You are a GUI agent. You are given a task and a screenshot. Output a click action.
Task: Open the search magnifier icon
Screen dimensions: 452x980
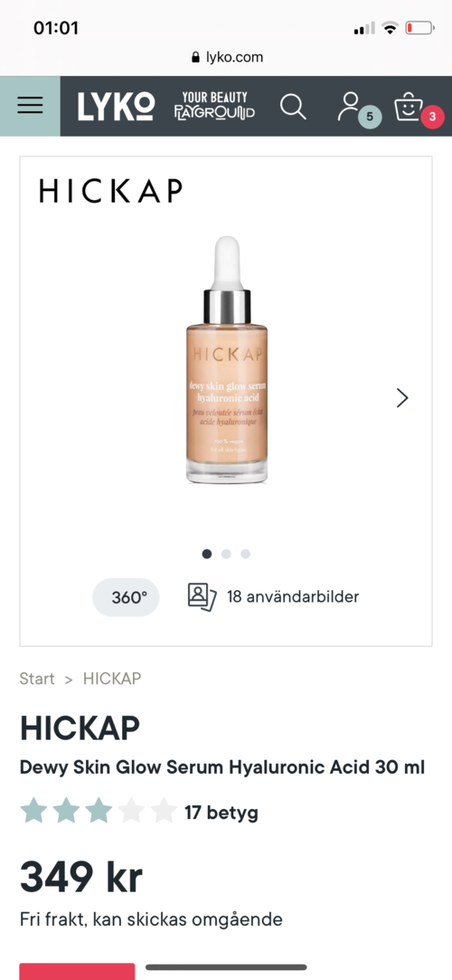293,106
